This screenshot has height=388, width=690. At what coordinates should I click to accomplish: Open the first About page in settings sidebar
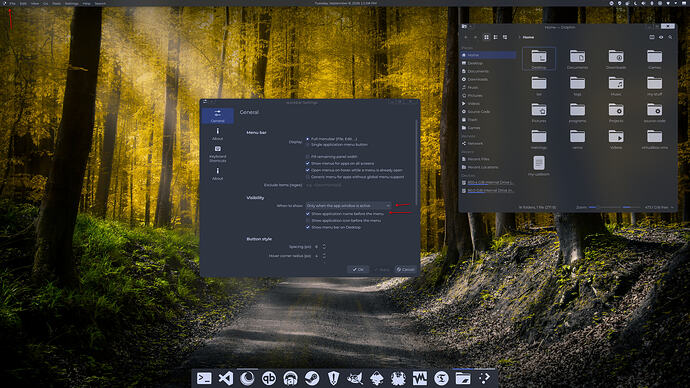(217, 134)
